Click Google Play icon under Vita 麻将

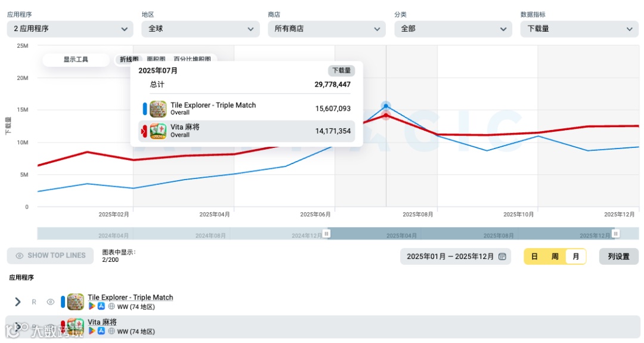pyautogui.click(x=92, y=331)
